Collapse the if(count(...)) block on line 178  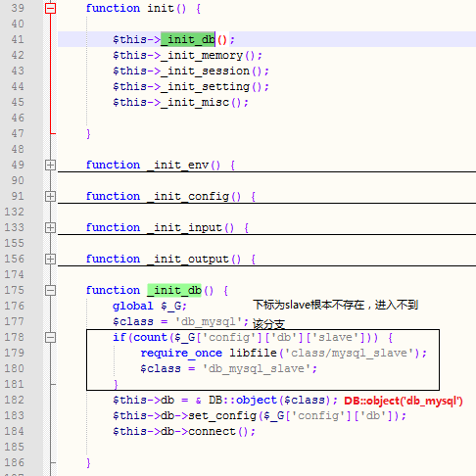click(50, 337)
